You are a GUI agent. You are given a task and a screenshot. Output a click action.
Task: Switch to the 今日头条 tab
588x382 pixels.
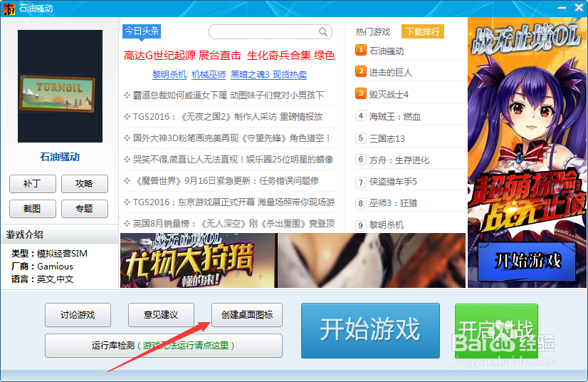point(142,31)
